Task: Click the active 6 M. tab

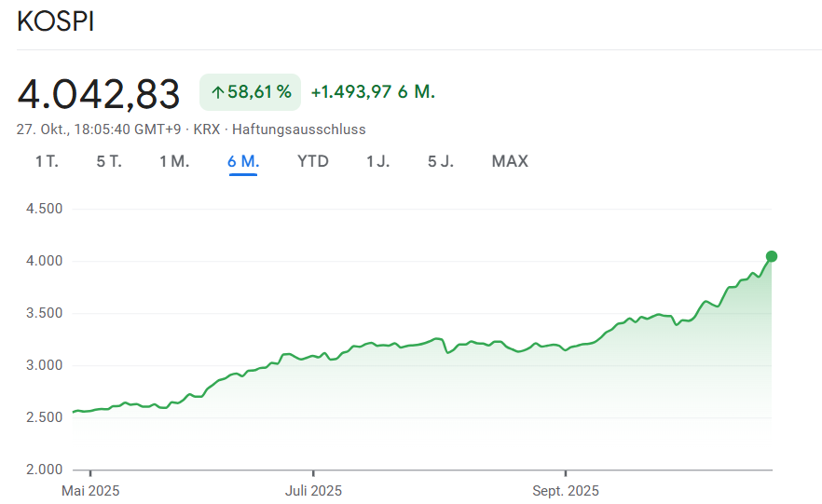Action: pos(243,161)
